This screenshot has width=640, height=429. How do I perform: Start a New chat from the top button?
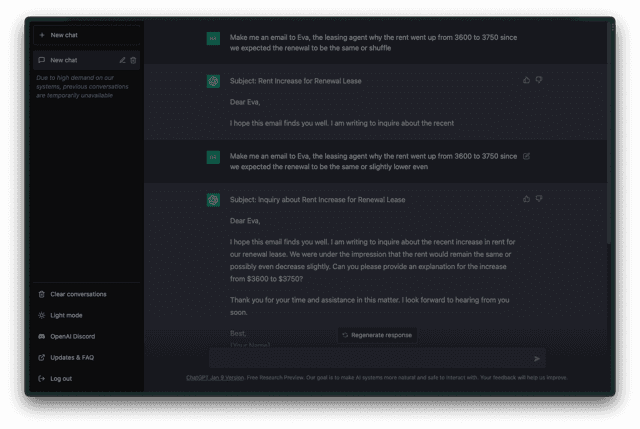tap(87, 35)
